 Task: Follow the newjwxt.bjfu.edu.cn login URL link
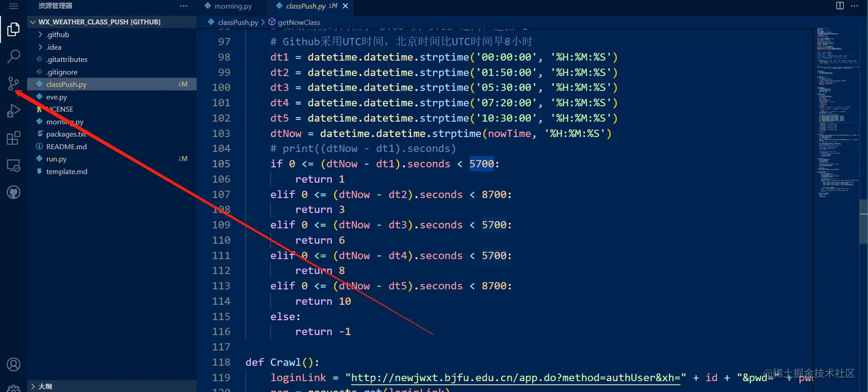point(516,378)
